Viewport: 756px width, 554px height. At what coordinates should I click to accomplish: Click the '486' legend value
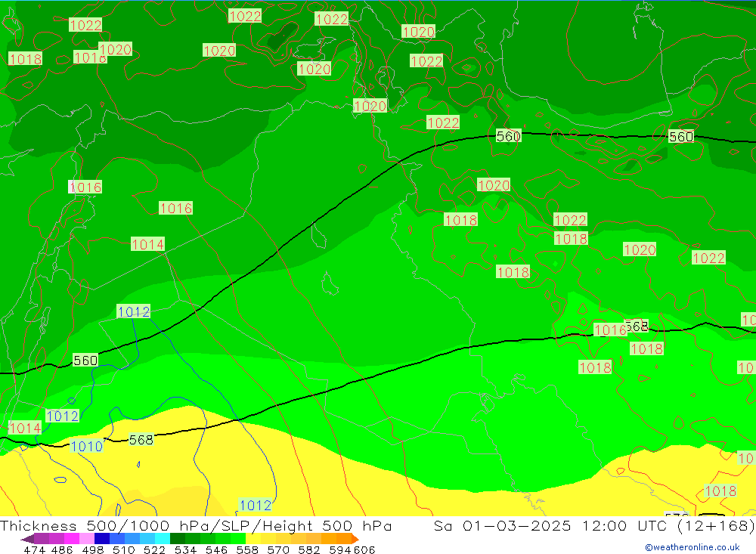[62, 549]
